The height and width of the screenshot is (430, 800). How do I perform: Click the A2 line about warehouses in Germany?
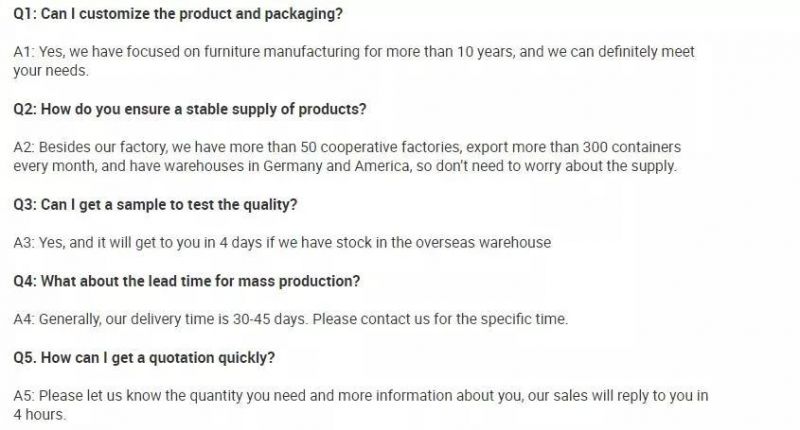pyautogui.click(x=345, y=166)
